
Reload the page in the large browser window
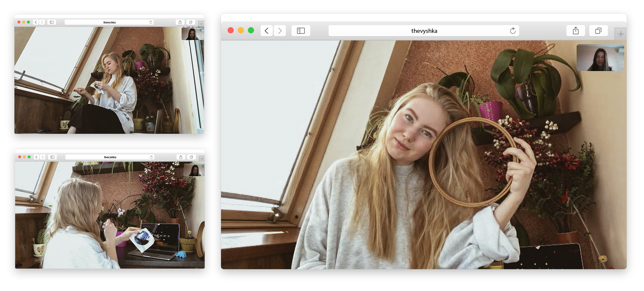[513, 31]
